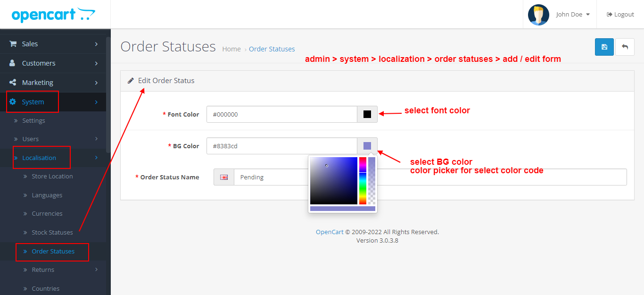Click the back arrow icon
This screenshot has height=295, width=644.
(625, 47)
